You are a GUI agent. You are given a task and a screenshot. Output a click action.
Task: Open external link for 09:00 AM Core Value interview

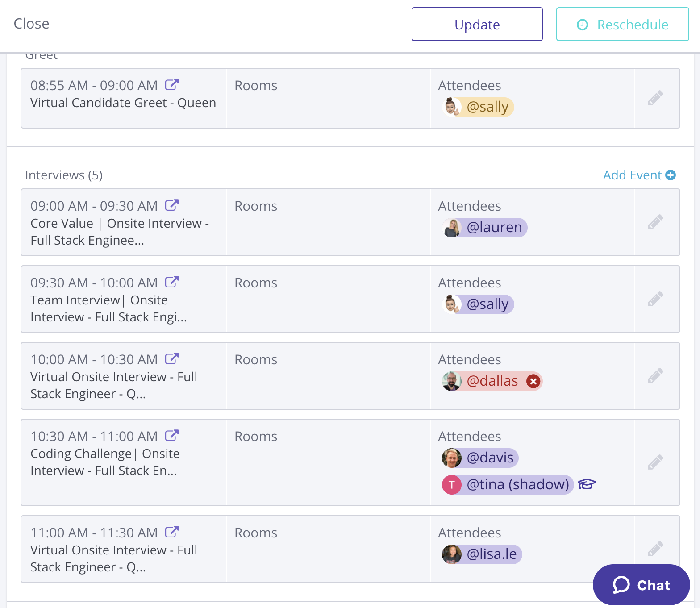click(x=172, y=205)
